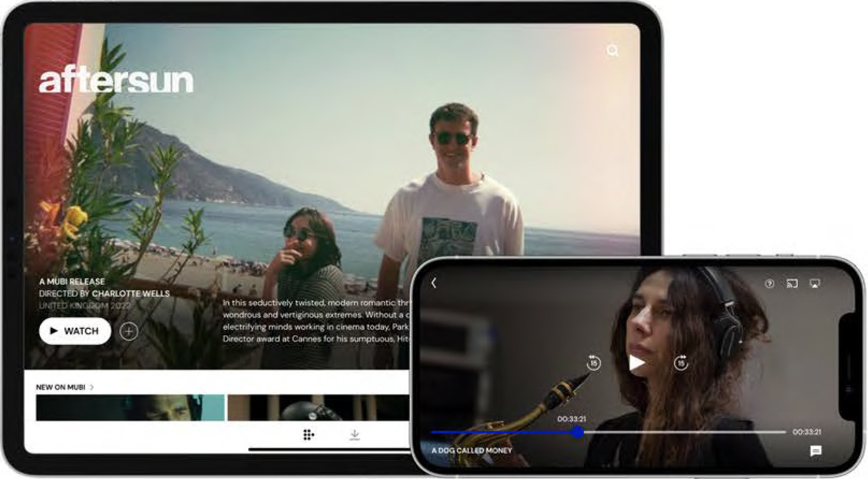This screenshot has height=479, width=868.
Task: Open subtitles via the speech-bubble icon
Action: tap(816, 451)
